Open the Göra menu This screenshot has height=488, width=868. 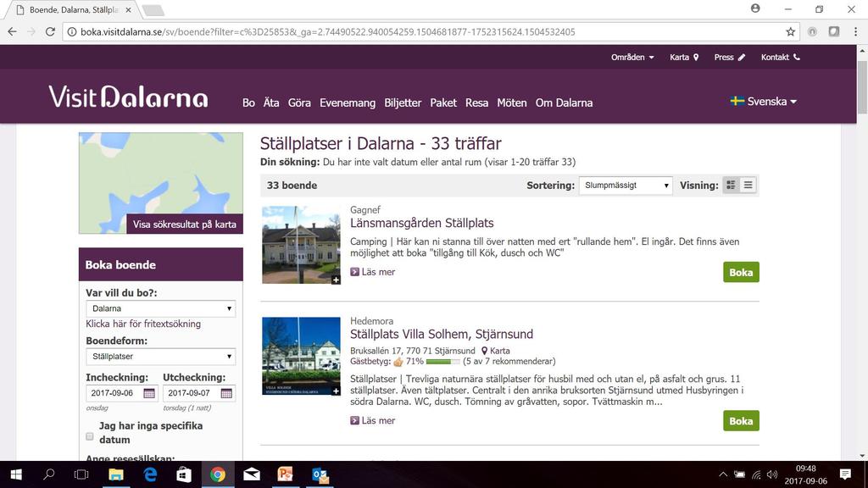(x=299, y=103)
